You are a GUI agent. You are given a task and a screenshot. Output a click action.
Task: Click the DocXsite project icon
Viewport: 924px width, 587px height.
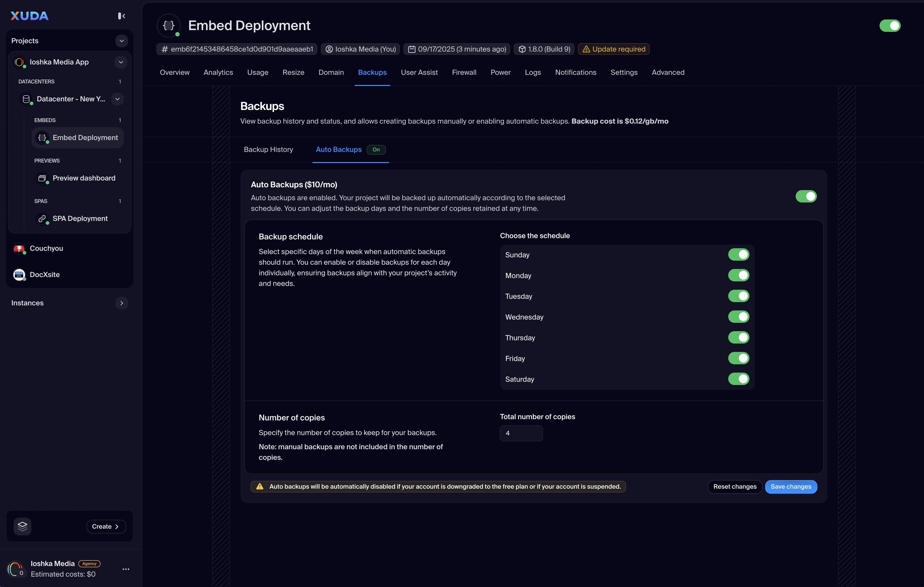(x=19, y=275)
